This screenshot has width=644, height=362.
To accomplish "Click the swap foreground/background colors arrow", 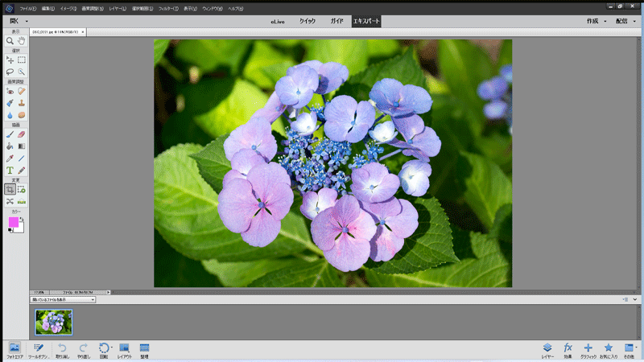I will pos(22,219).
